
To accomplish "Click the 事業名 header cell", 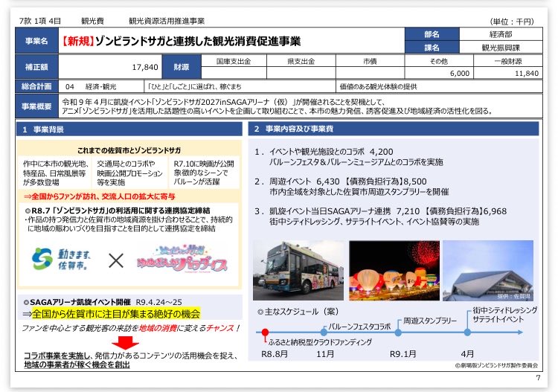I will (36, 41).
